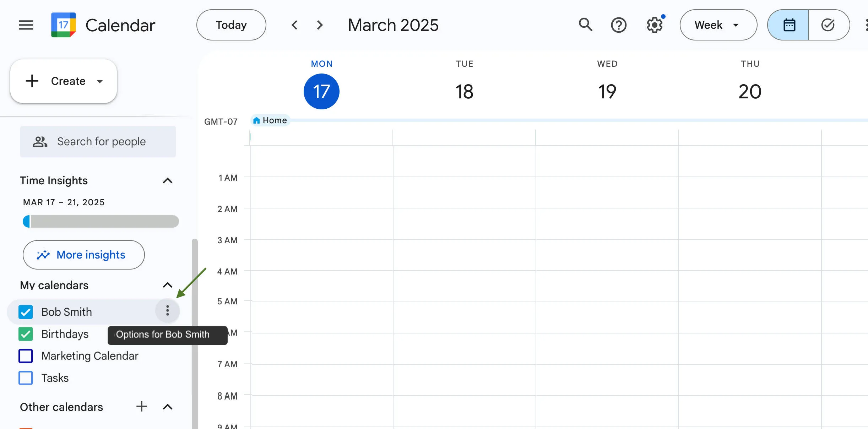Open the Week view dropdown
The width and height of the screenshot is (868, 429).
(x=718, y=25)
